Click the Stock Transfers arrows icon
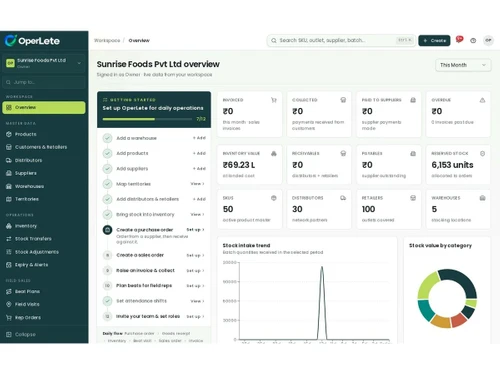The height and width of the screenshot is (375, 500). click(9, 239)
